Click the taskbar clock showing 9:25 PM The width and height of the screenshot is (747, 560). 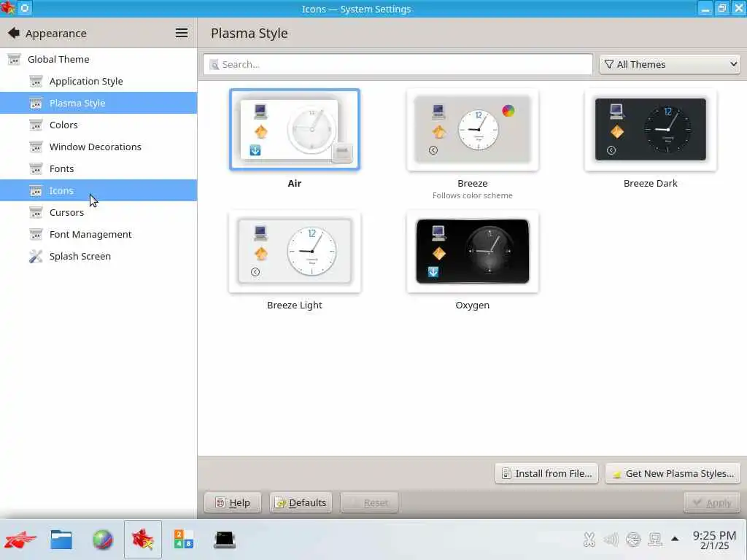(714, 540)
